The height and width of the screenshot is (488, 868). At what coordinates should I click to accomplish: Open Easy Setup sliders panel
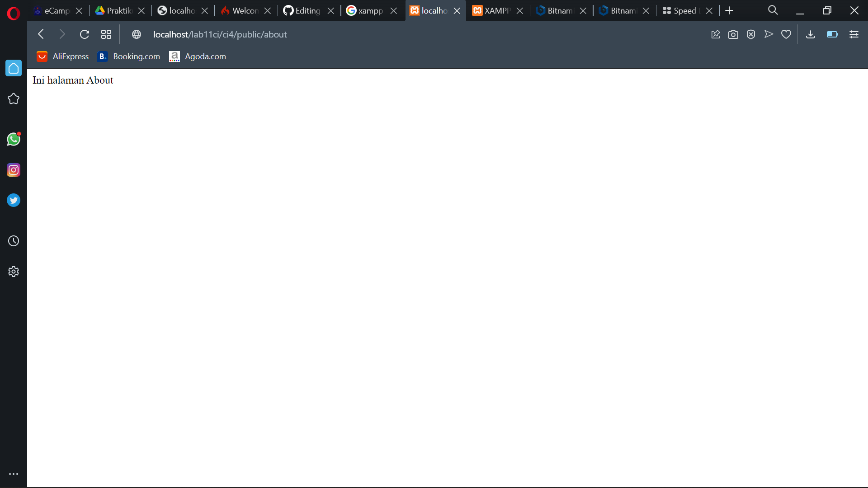(854, 34)
